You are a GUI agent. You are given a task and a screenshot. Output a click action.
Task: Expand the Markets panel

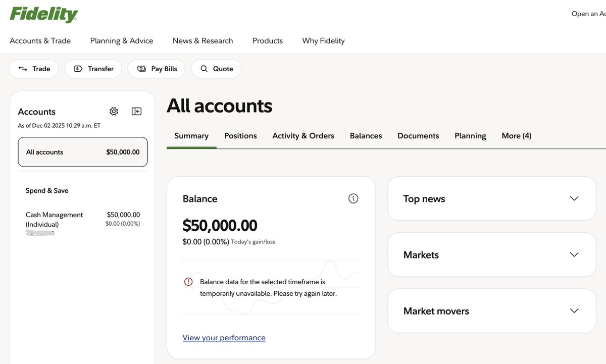(492, 254)
